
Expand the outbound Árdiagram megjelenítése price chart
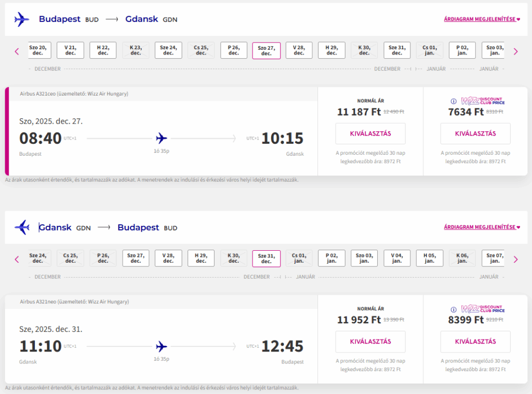pos(482,20)
